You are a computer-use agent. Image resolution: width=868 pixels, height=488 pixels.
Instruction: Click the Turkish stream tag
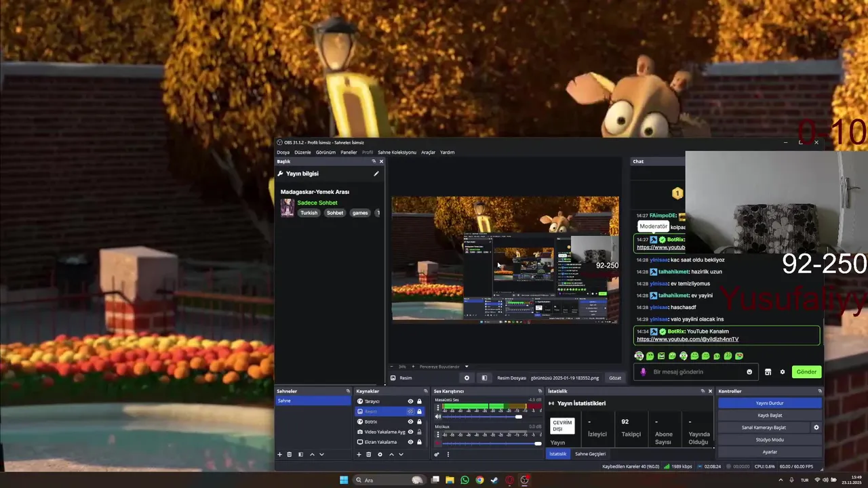[309, 213]
